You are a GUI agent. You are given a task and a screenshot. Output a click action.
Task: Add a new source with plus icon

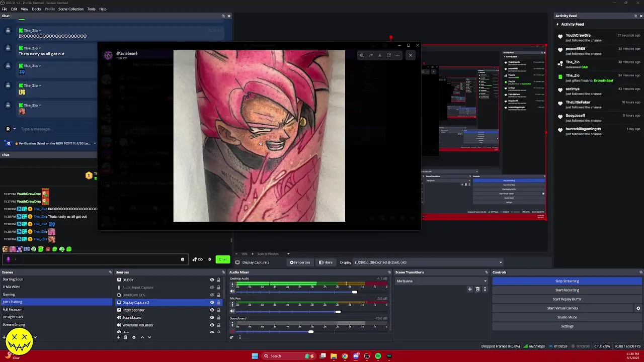point(119,337)
